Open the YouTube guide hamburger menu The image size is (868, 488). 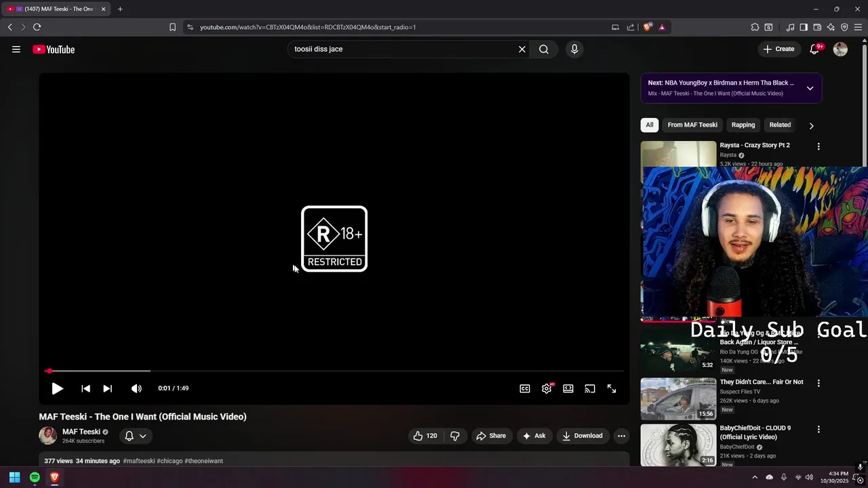point(16,49)
